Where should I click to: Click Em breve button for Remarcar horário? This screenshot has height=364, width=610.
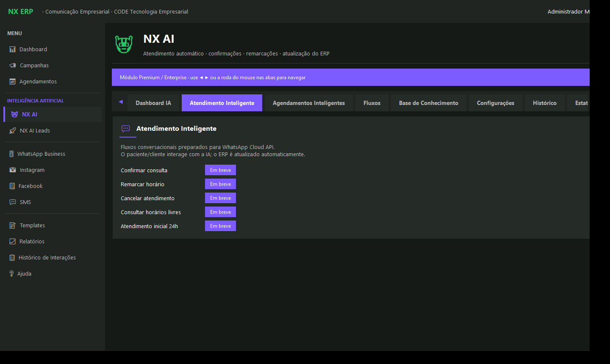click(x=220, y=184)
